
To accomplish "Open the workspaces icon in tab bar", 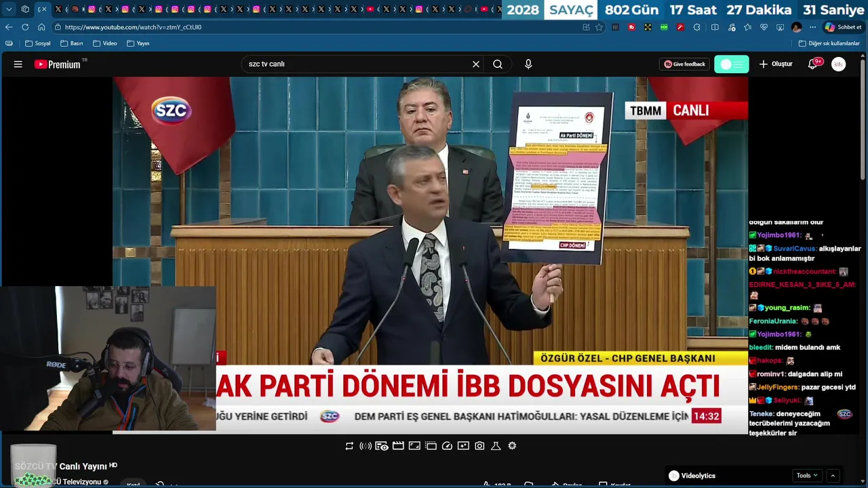I will click(25, 9).
